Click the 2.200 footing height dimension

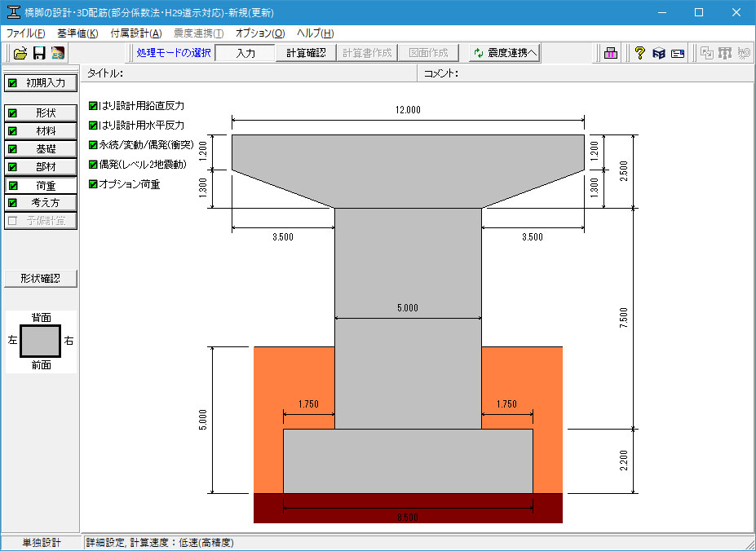click(624, 461)
